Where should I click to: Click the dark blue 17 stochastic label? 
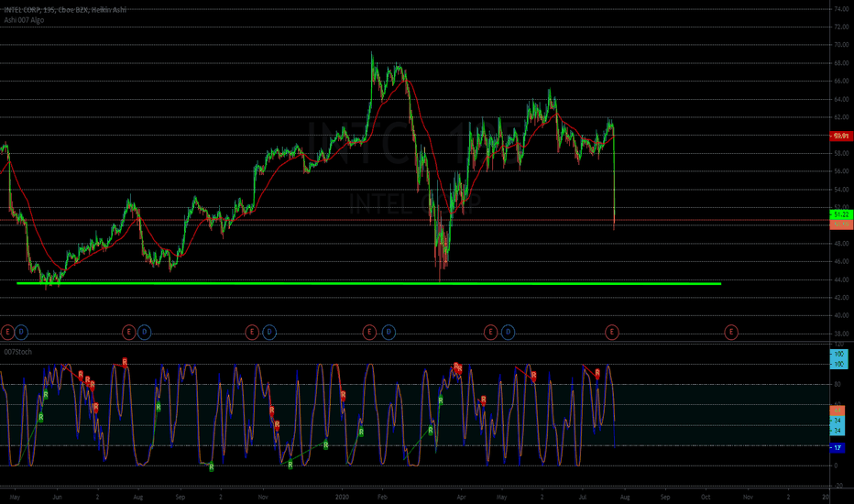(x=838, y=448)
